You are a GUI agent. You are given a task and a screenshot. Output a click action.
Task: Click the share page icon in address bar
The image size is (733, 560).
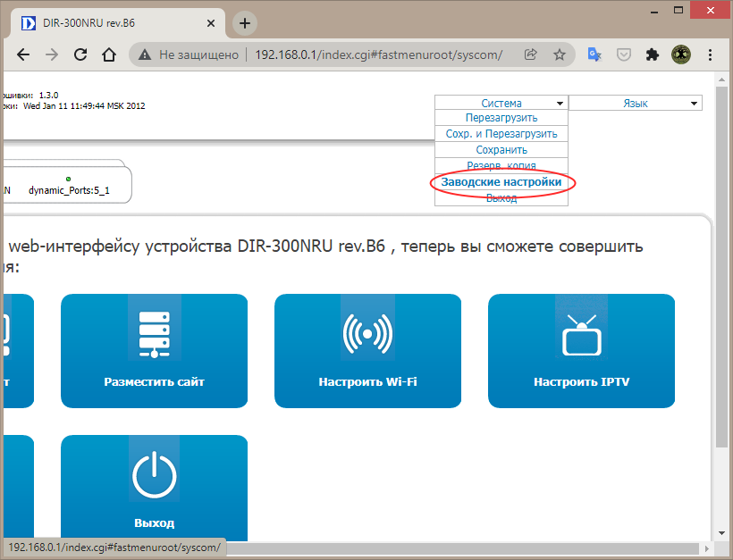[x=531, y=54]
